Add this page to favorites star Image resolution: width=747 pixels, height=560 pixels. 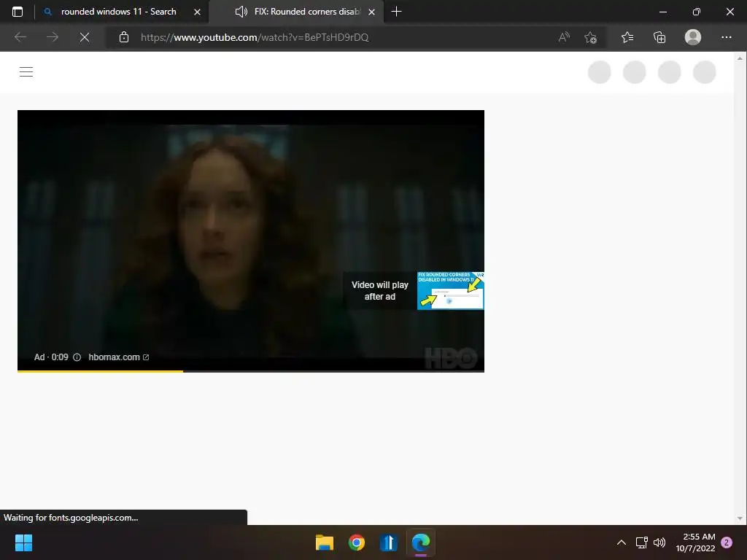pos(591,37)
